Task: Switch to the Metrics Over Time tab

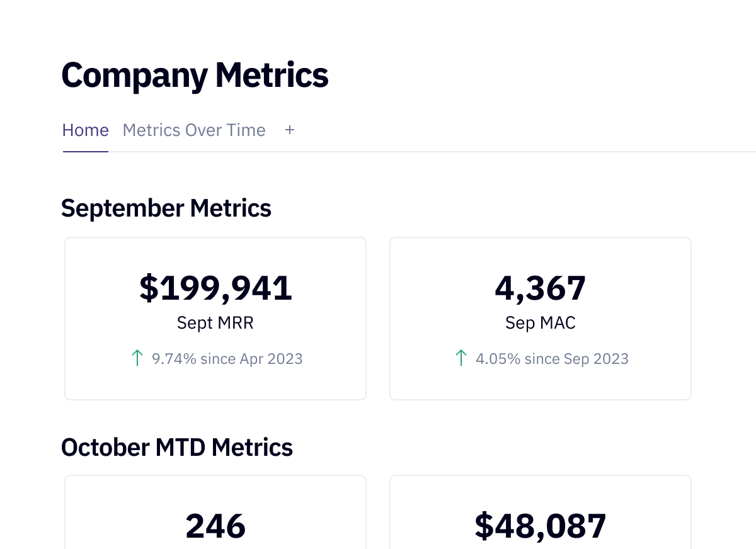Action: click(x=193, y=130)
